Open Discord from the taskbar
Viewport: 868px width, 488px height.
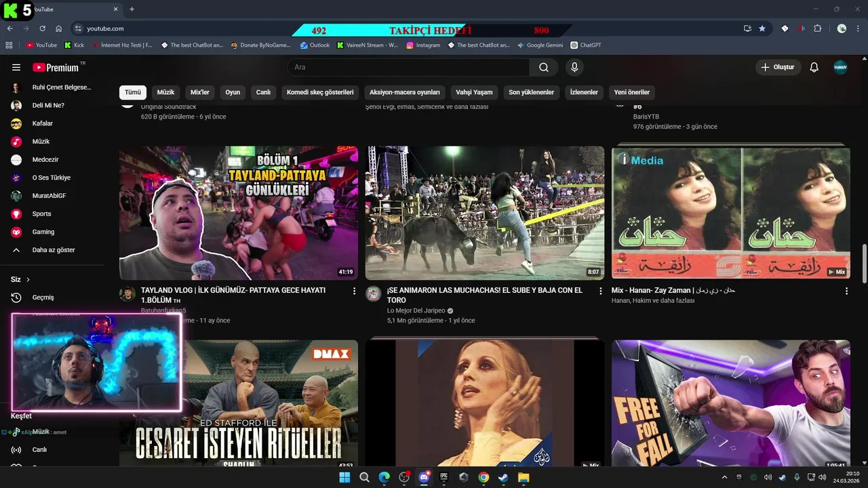(424, 477)
